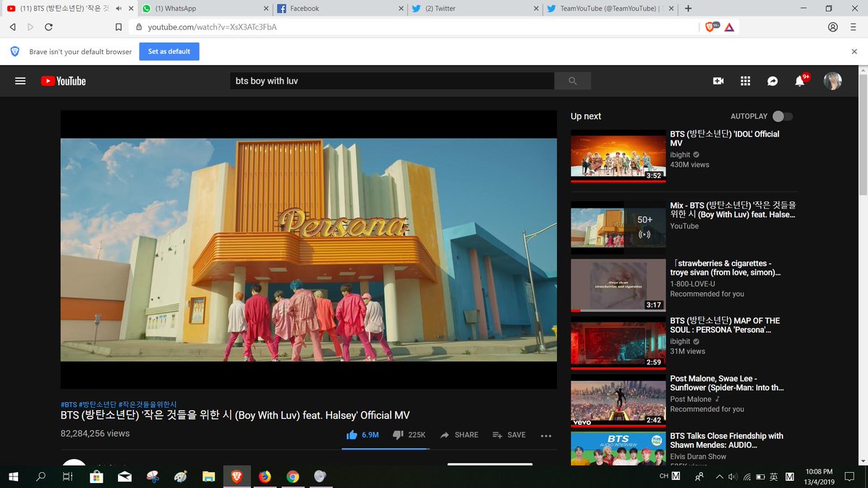Click the video player area
Viewport: 868px width, 488px height.
(309, 249)
